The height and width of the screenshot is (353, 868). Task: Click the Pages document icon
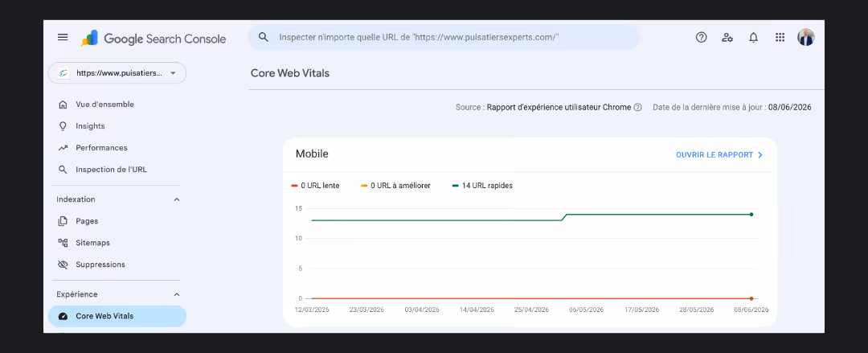(x=63, y=221)
